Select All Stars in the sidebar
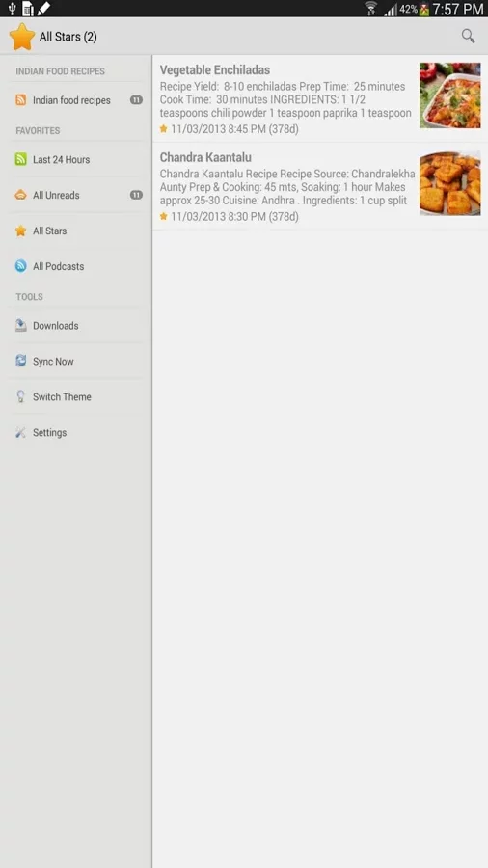Screen dimensions: 488x868 [76, 231]
